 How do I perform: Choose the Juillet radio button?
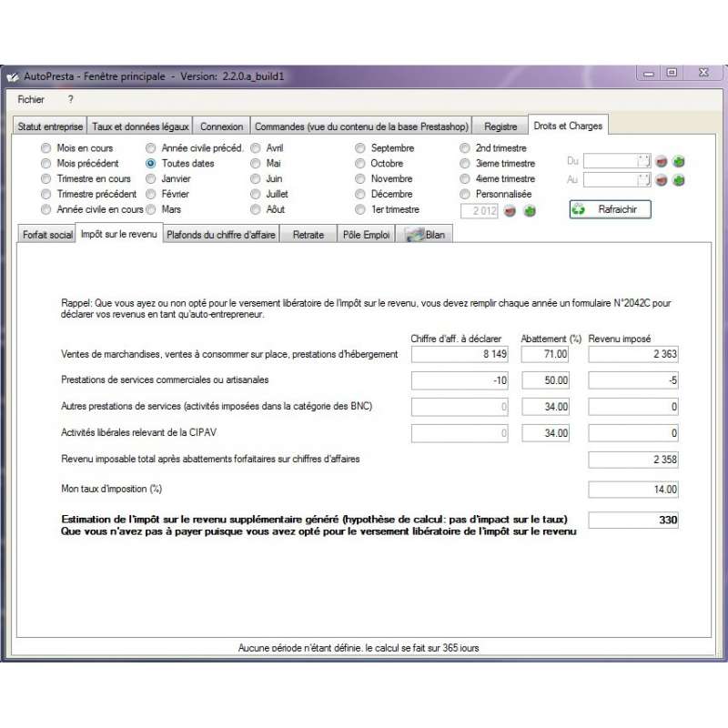(x=256, y=194)
